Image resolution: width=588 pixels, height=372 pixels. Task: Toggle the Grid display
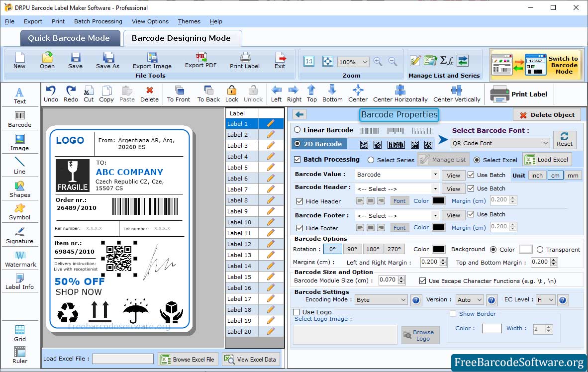pos(19,333)
